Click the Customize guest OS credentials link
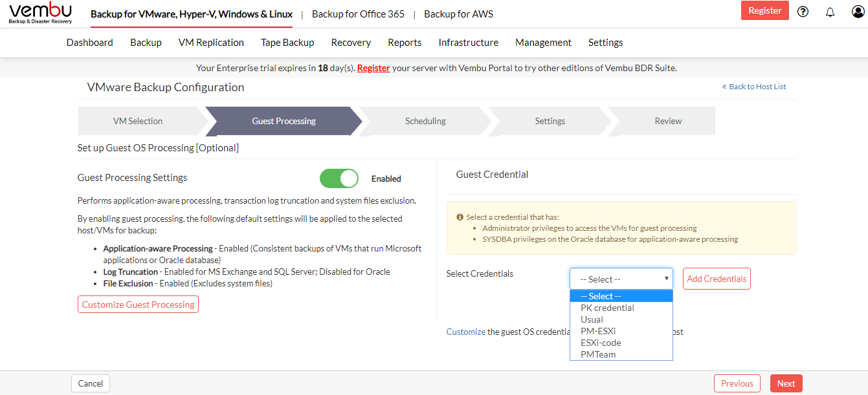Image resolution: width=868 pixels, height=395 pixels. point(465,332)
